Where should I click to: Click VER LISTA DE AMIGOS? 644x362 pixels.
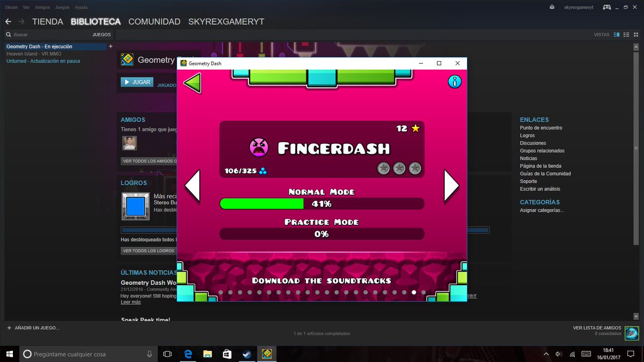click(x=597, y=328)
